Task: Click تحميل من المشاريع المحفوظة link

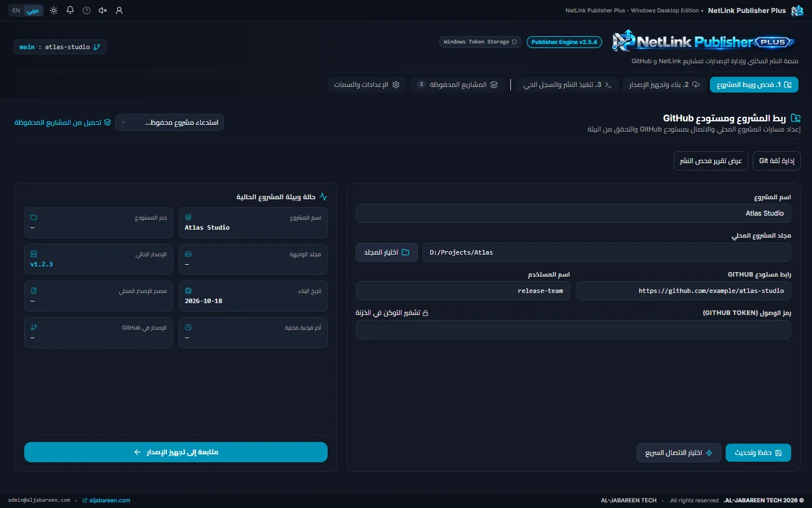Action: pyautogui.click(x=63, y=122)
